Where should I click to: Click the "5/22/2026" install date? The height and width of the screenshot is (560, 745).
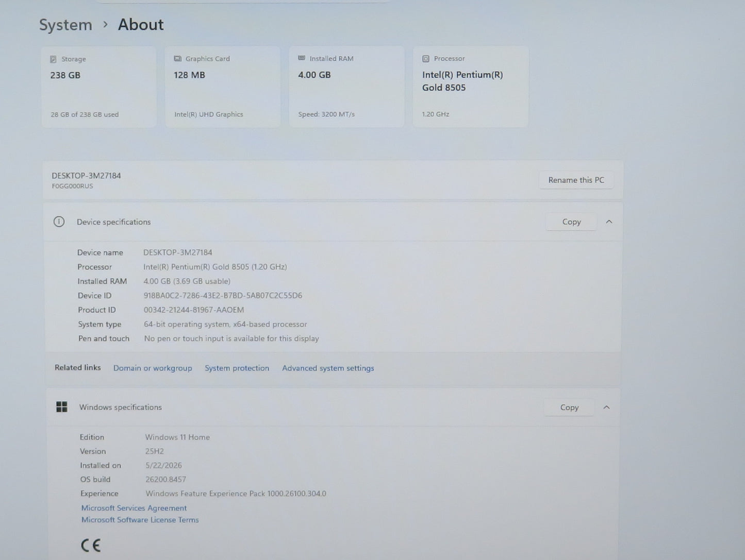pyautogui.click(x=163, y=465)
